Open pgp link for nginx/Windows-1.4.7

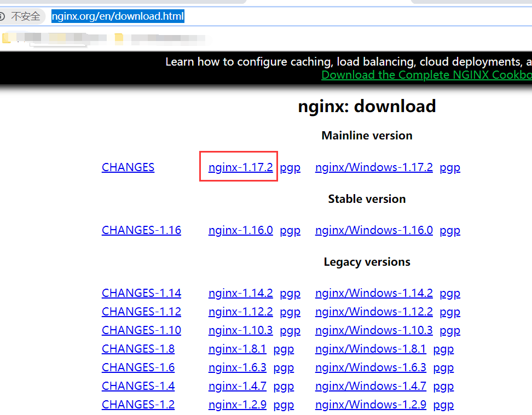pyautogui.click(x=443, y=387)
